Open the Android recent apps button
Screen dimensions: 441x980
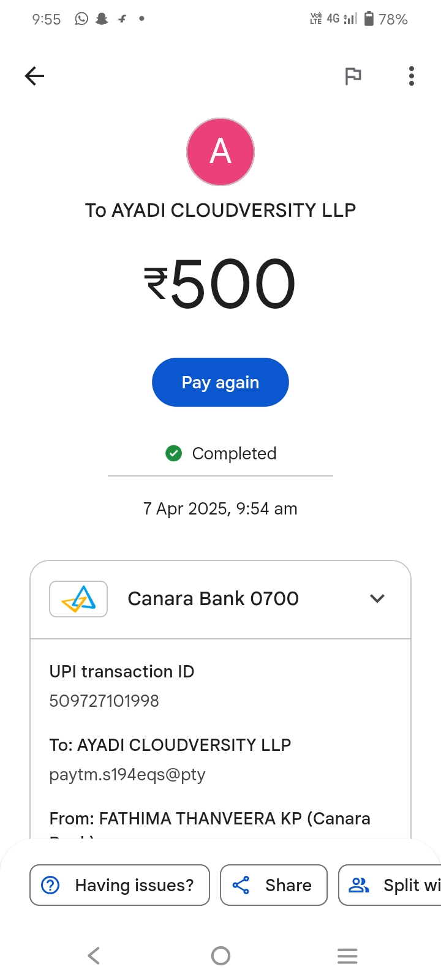(347, 956)
